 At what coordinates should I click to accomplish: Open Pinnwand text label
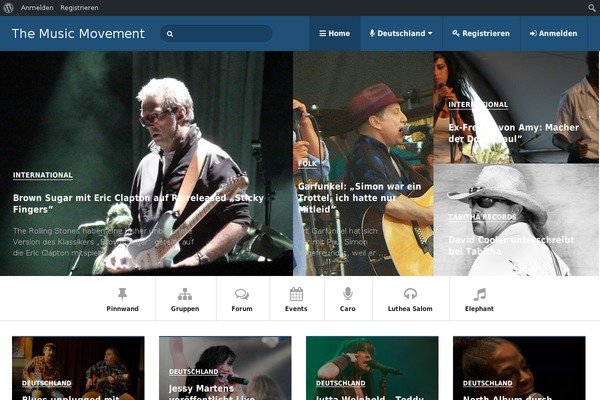click(x=122, y=309)
